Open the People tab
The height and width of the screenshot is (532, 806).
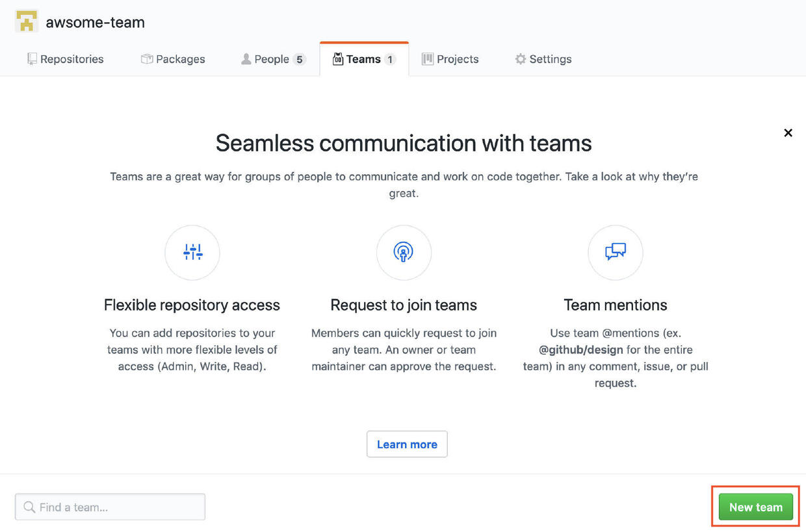[x=272, y=59]
